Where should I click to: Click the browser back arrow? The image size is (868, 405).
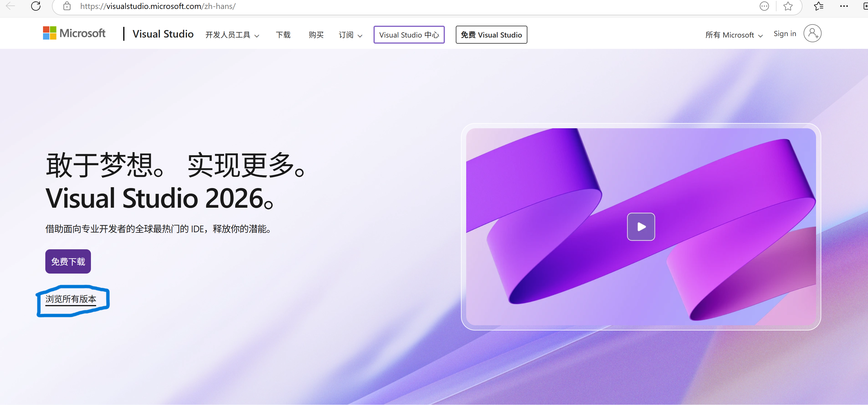(10, 6)
